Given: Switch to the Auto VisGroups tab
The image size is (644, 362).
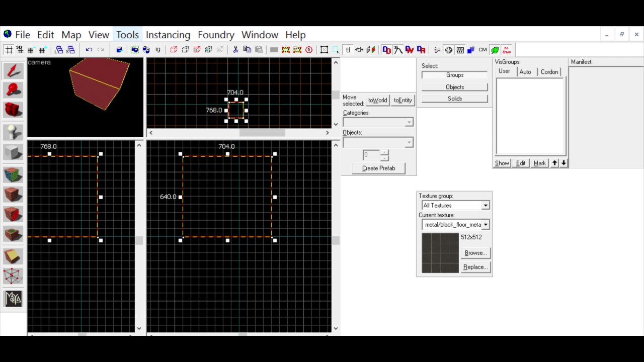Looking at the screenshot, I should pyautogui.click(x=525, y=72).
